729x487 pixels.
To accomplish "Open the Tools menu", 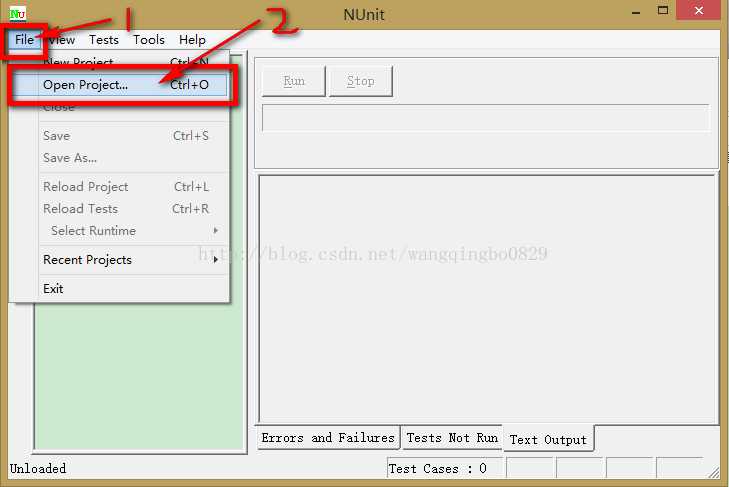I will point(149,40).
